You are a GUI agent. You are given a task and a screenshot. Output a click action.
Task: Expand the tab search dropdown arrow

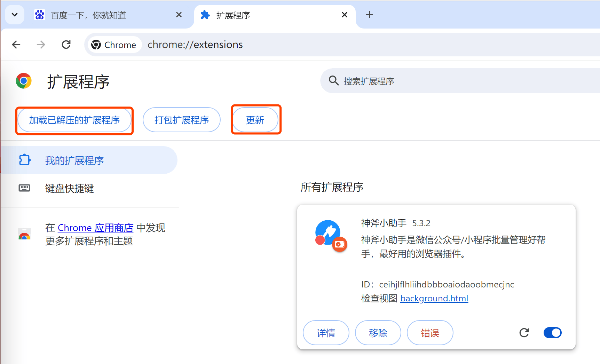coord(15,15)
